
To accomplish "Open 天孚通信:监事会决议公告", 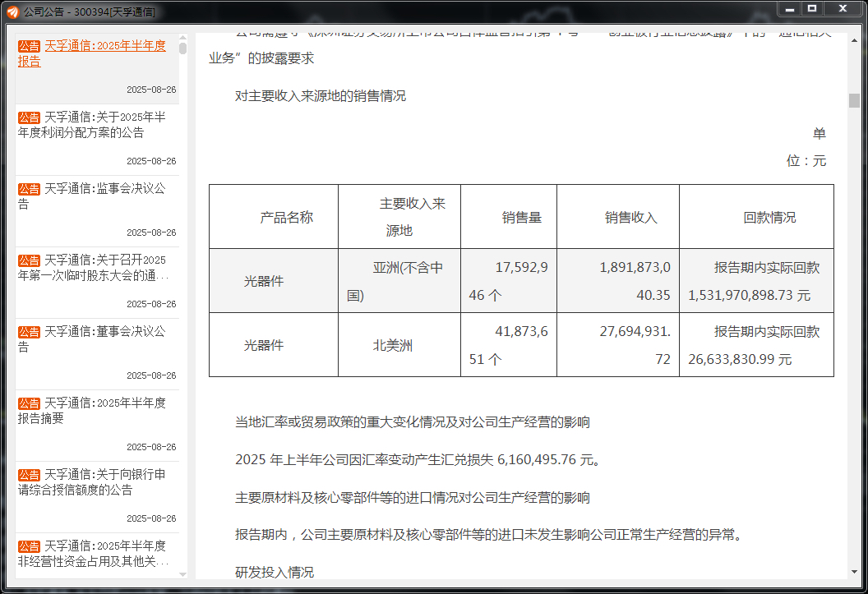I will tap(92, 196).
